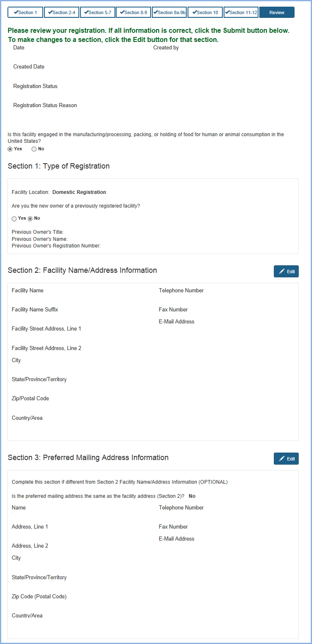Click the Domestic Registration facility location text
Viewport: 312px width, 644px height.
pyautogui.click(x=79, y=192)
